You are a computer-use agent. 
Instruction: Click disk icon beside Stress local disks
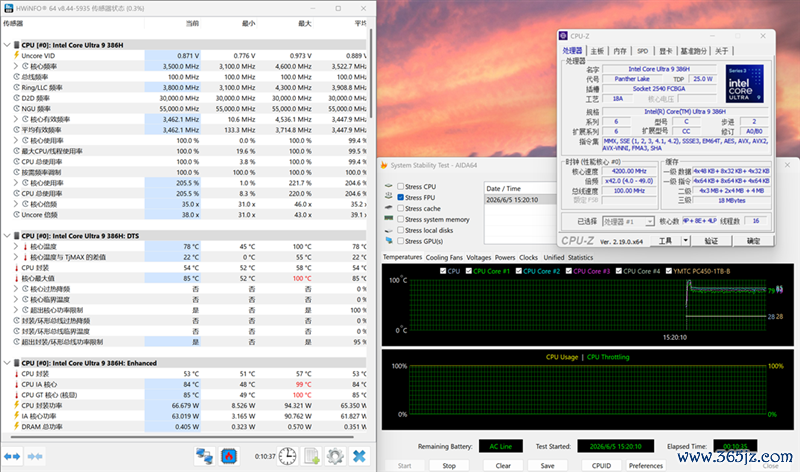point(389,230)
